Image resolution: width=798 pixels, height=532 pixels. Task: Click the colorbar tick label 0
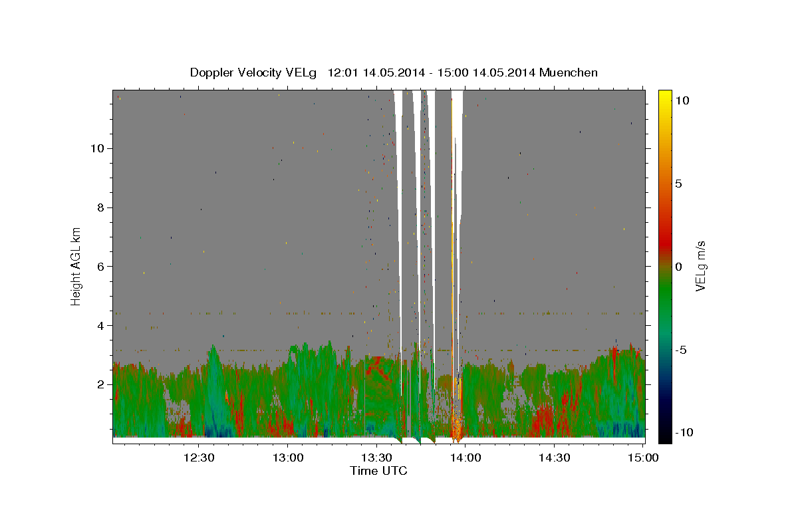678,267
